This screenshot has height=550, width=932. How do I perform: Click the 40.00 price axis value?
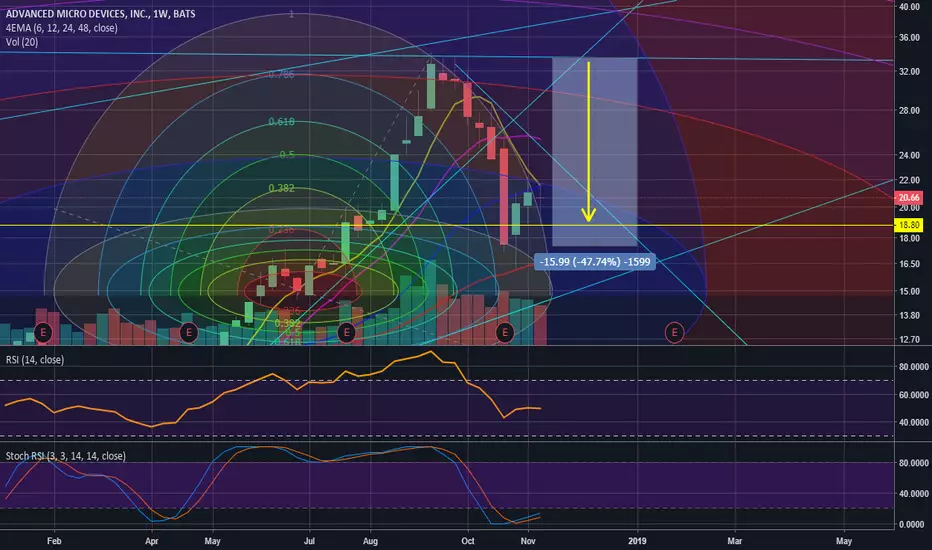[909, 7]
